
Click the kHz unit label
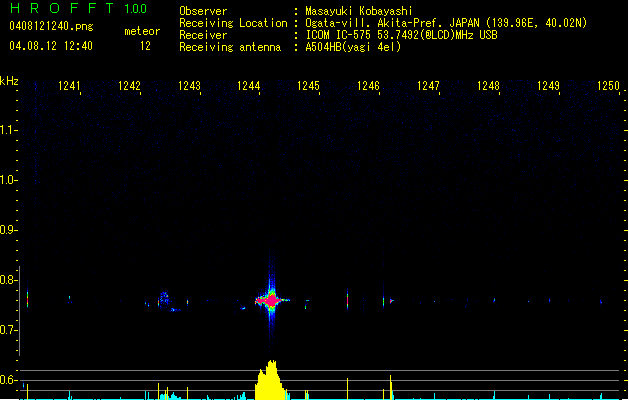pos(10,80)
